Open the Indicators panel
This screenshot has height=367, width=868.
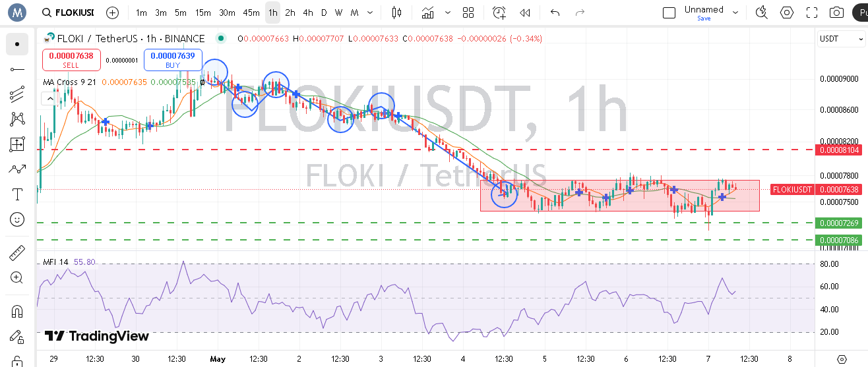429,13
